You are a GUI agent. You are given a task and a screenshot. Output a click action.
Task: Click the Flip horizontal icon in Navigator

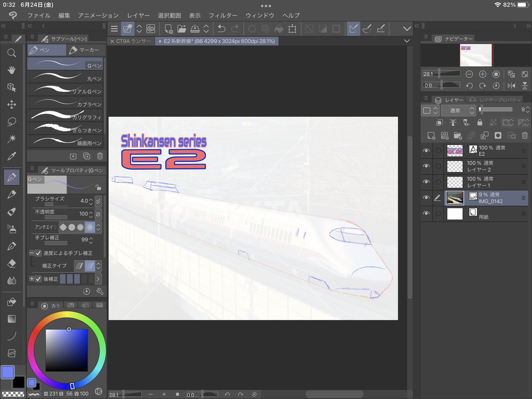click(511, 85)
